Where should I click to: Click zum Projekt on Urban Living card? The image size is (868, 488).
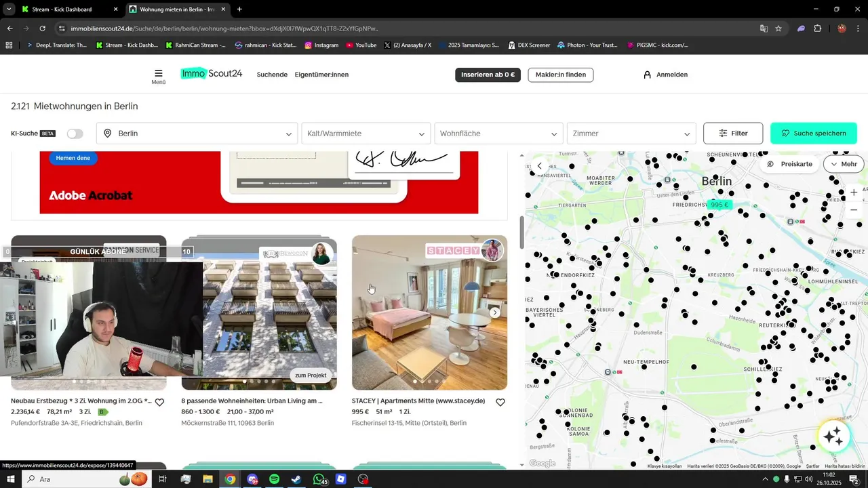pos(311,375)
